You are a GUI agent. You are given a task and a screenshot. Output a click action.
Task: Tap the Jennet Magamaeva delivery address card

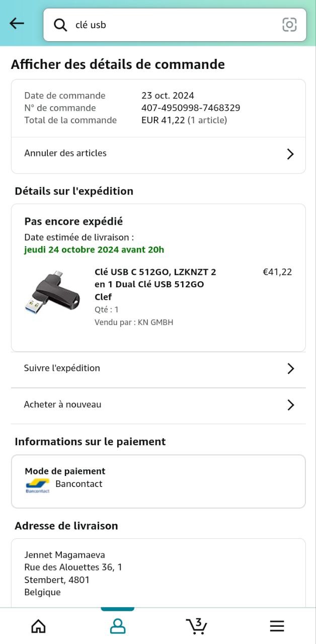tap(158, 574)
